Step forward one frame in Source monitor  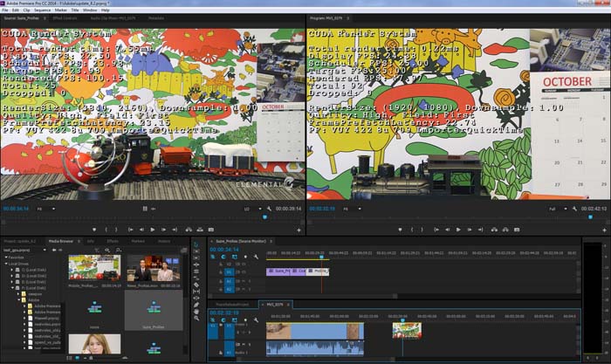164,230
